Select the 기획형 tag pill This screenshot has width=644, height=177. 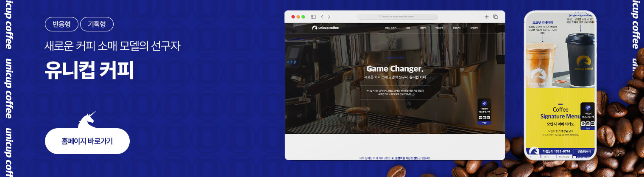(97, 24)
